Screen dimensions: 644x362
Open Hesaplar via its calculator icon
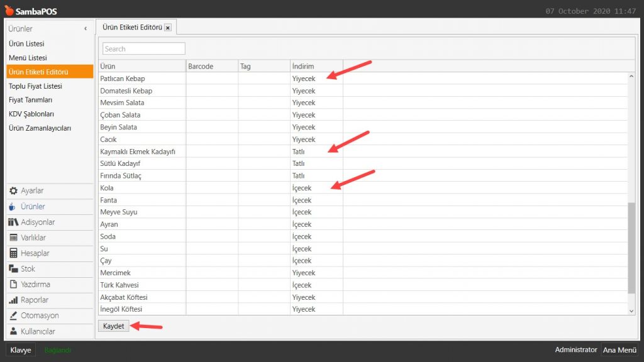(x=13, y=253)
